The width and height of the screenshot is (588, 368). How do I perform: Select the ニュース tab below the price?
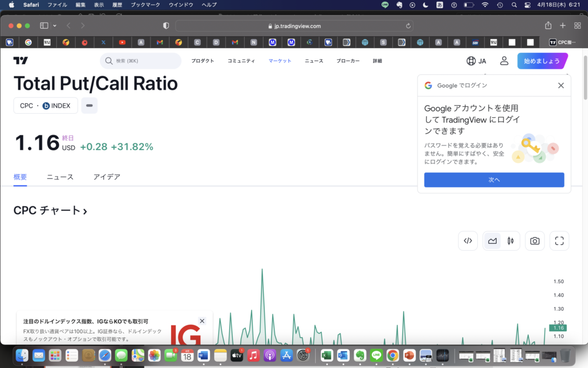coord(60,177)
